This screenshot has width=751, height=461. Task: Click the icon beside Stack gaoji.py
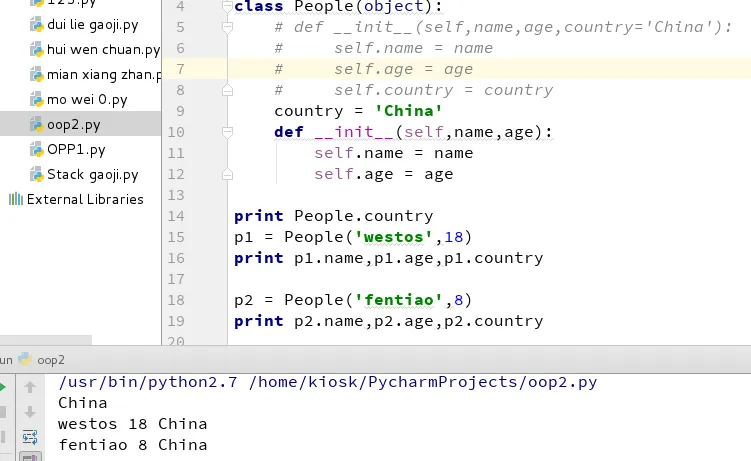tap(36, 174)
